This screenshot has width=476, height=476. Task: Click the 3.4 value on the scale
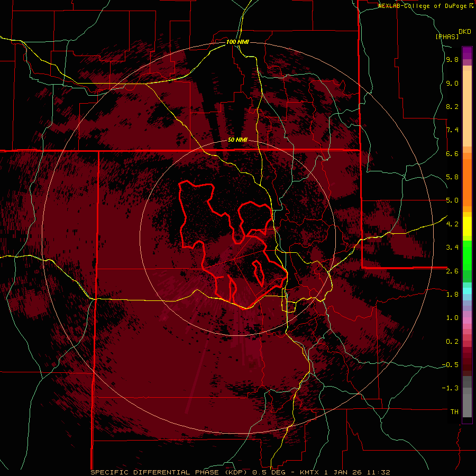pos(452,248)
